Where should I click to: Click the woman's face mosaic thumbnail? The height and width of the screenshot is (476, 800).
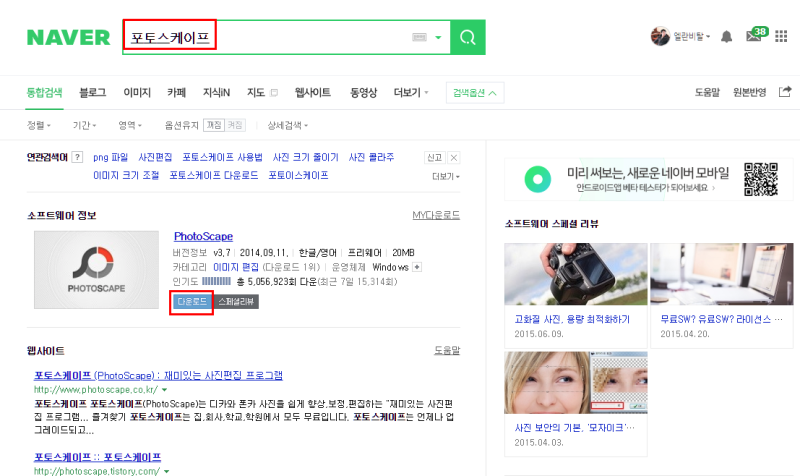point(576,382)
